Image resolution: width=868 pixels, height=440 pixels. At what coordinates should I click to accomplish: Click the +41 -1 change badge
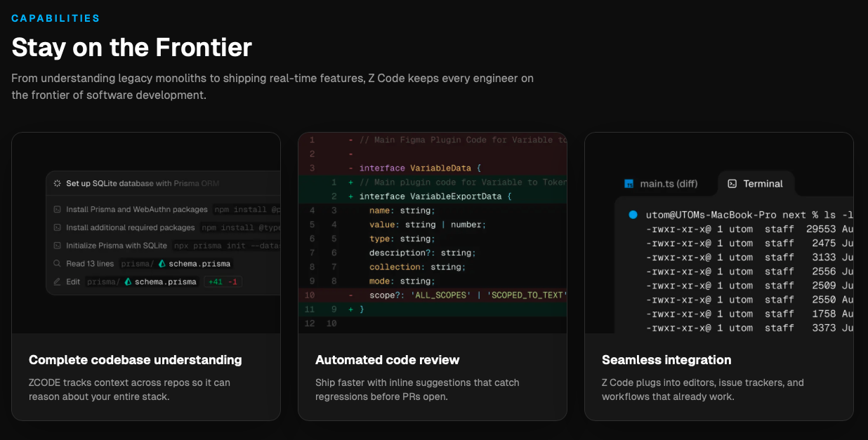(222, 282)
